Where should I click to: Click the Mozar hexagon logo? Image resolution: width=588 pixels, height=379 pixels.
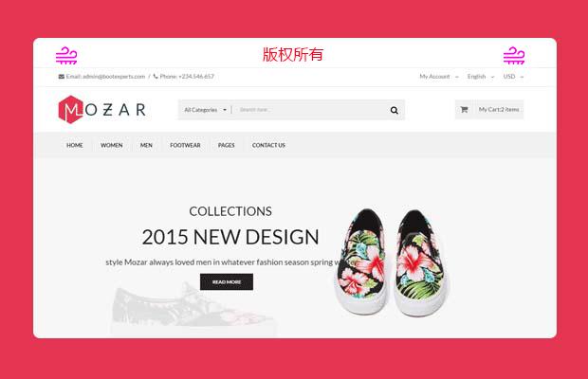coord(70,109)
